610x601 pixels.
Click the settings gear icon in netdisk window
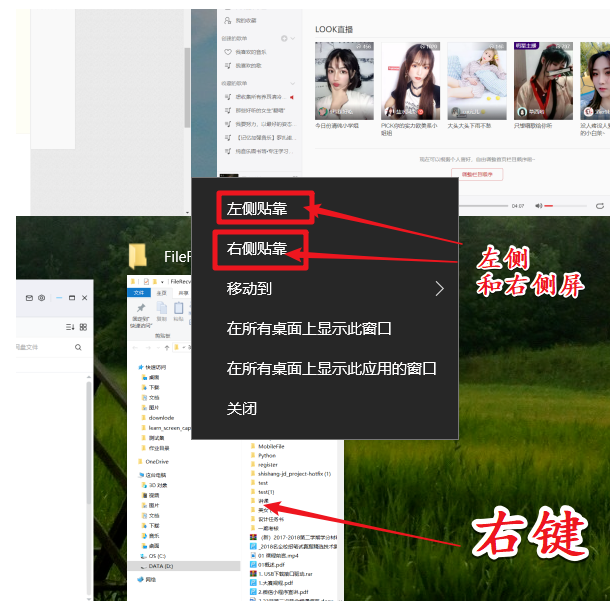coord(42,298)
